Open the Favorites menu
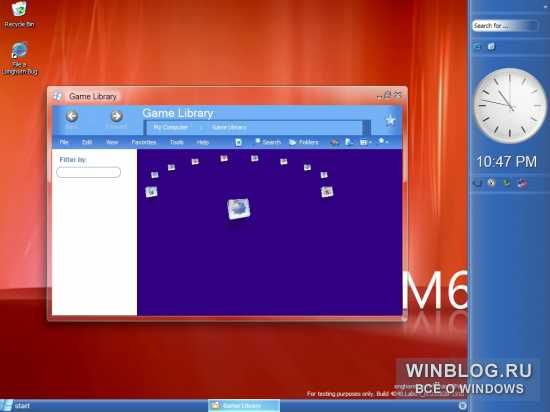This screenshot has height=412, width=550. [144, 142]
